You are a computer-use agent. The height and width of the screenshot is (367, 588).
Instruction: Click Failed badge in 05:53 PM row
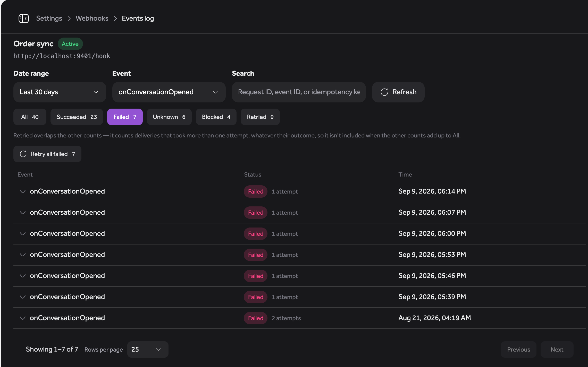[256, 255]
